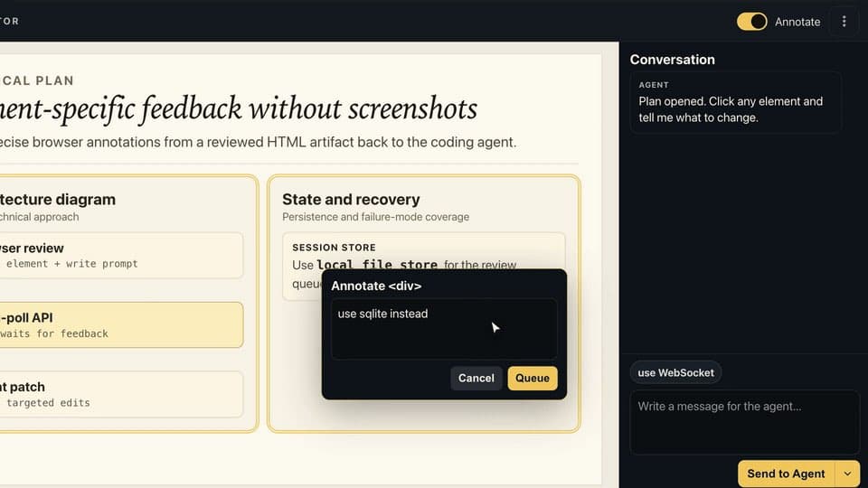Expand the Send to Agent dropdown arrow
The height and width of the screenshot is (488, 868).
tap(847, 474)
